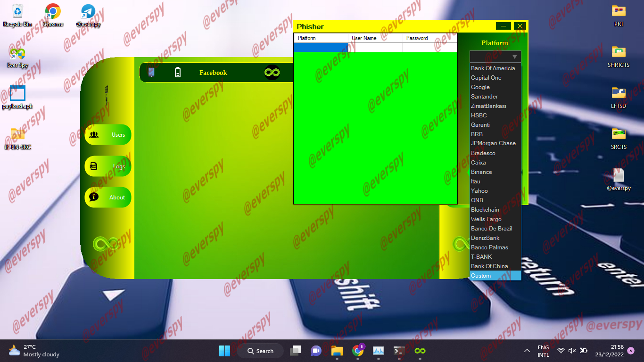Viewport: 644px width, 362px height.
Task: Choose T-BANK in the dropdown list
Action: click(495, 257)
